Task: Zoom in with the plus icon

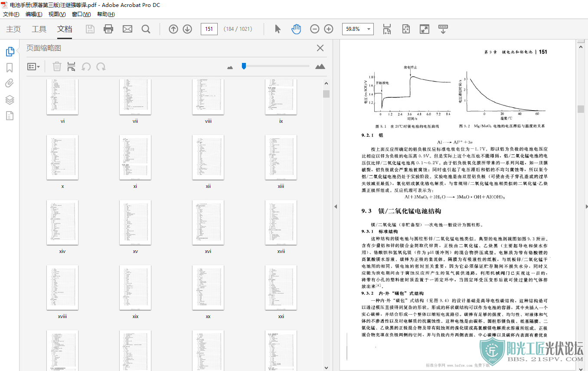Action: pyautogui.click(x=329, y=29)
